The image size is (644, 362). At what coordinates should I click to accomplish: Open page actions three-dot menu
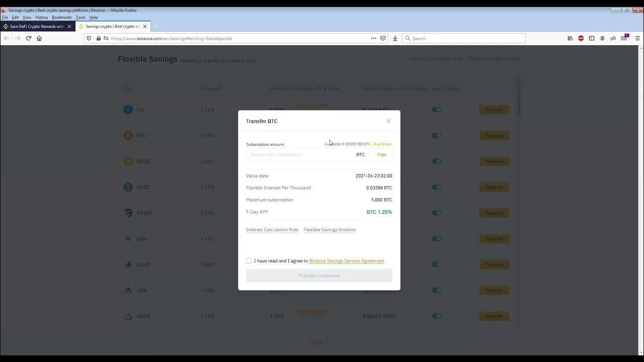(x=373, y=38)
